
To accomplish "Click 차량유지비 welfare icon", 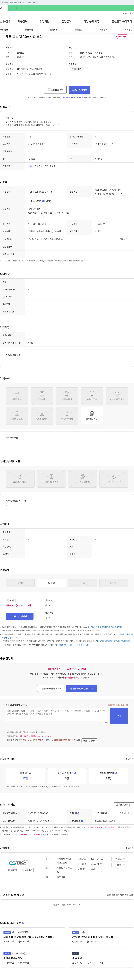I will click(x=67, y=396).
